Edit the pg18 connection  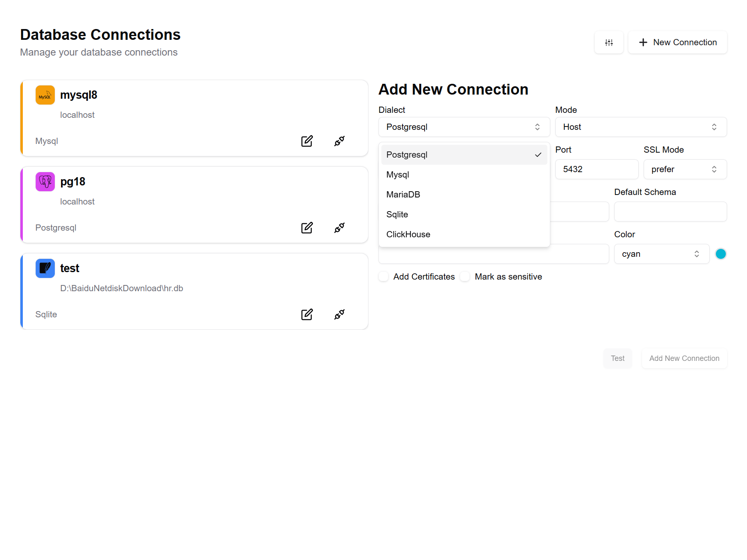tap(307, 228)
